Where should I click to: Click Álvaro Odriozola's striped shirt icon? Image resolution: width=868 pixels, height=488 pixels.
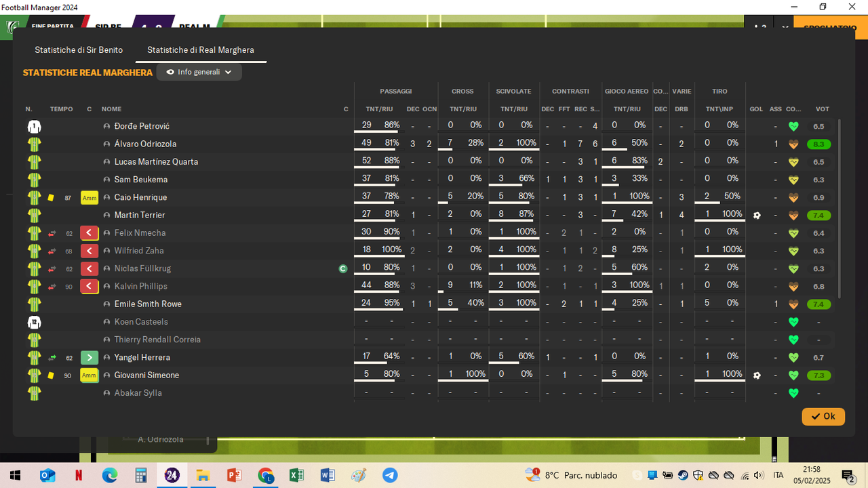34,144
